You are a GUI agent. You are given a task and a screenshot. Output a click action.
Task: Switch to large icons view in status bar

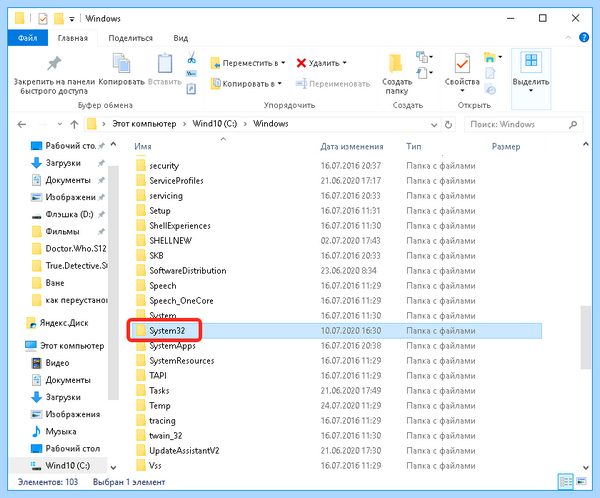click(x=582, y=481)
